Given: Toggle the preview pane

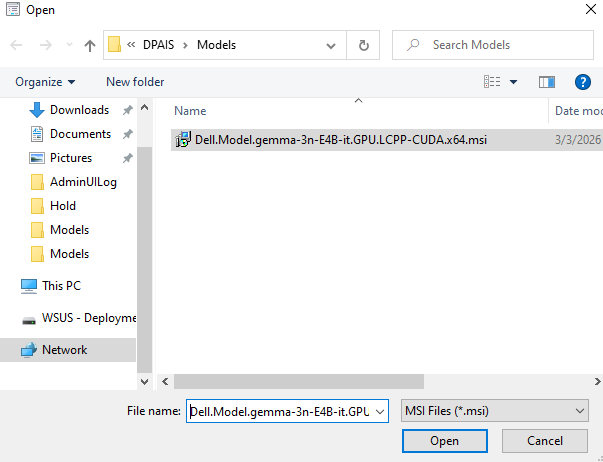Looking at the screenshot, I should coord(546,82).
